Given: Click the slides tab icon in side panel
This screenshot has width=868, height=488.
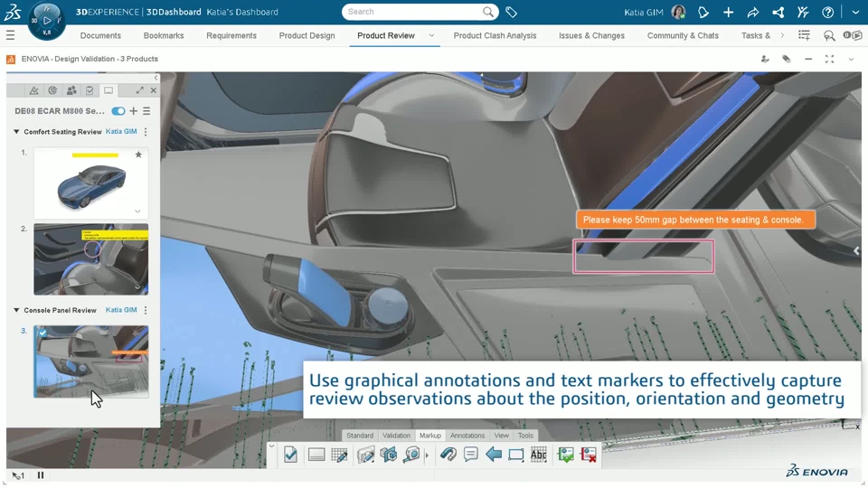Looking at the screenshot, I should coord(108,90).
